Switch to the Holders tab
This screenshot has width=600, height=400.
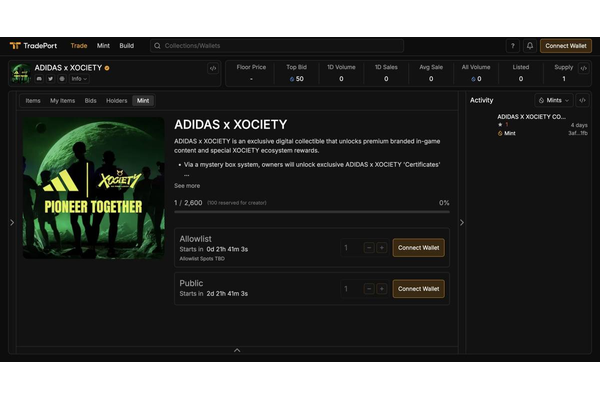click(x=117, y=101)
